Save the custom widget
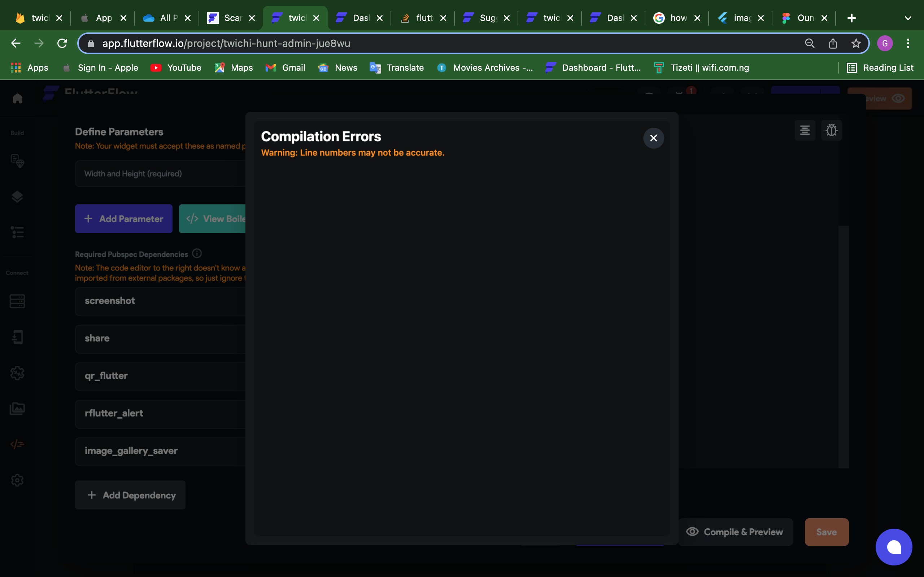The width and height of the screenshot is (924, 577). [x=827, y=532]
